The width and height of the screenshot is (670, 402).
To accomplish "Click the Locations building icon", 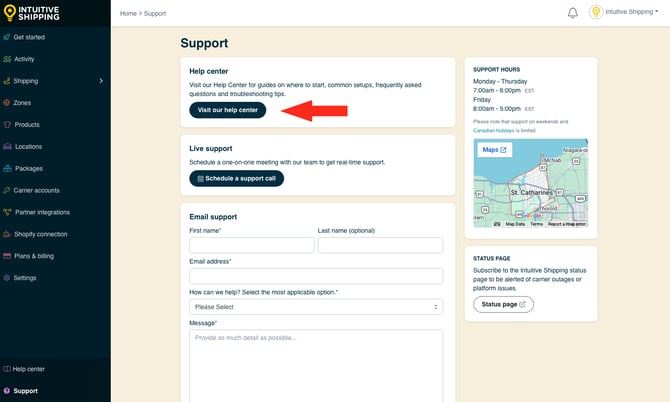I will pos(7,146).
